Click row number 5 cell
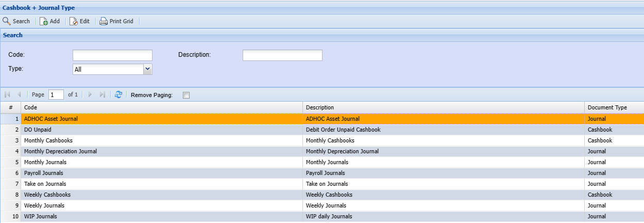Screen dimensions: 644x223 coord(10,162)
